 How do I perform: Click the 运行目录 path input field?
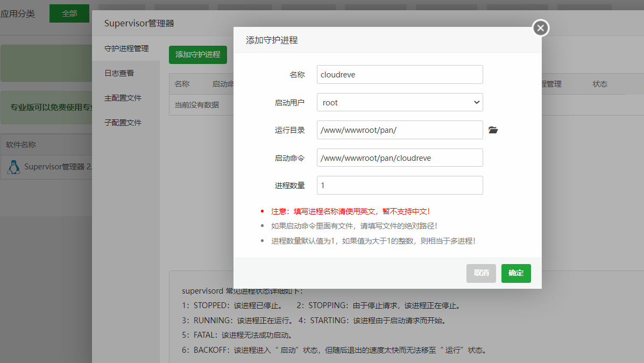(x=400, y=130)
